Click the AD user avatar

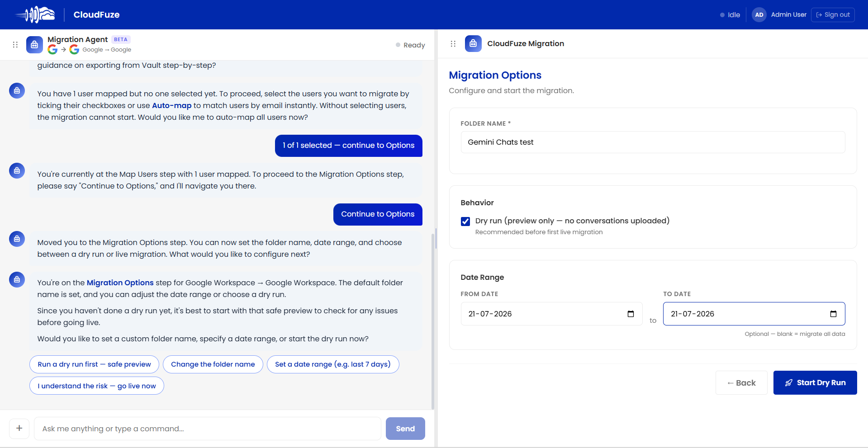point(759,14)
